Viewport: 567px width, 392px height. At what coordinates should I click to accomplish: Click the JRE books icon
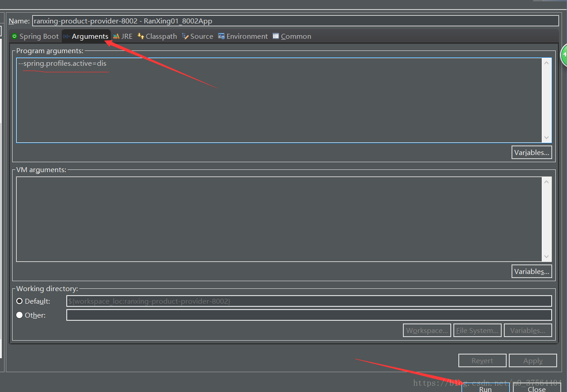[116, 36]
